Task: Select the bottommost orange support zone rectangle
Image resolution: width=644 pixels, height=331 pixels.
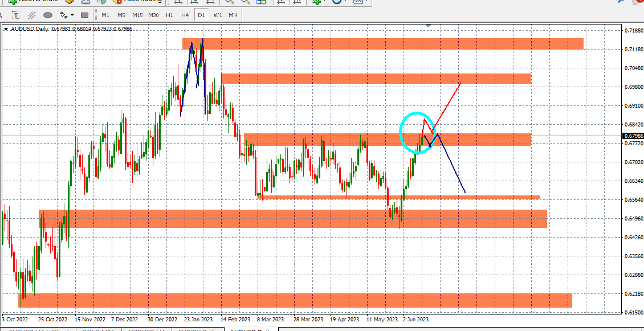Action: click(295, 300)
